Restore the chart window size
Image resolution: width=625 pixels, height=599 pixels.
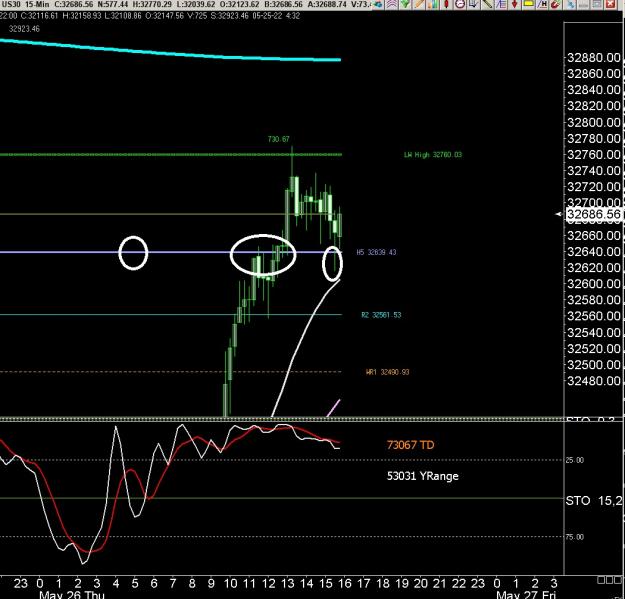click(x=596, y=4)
